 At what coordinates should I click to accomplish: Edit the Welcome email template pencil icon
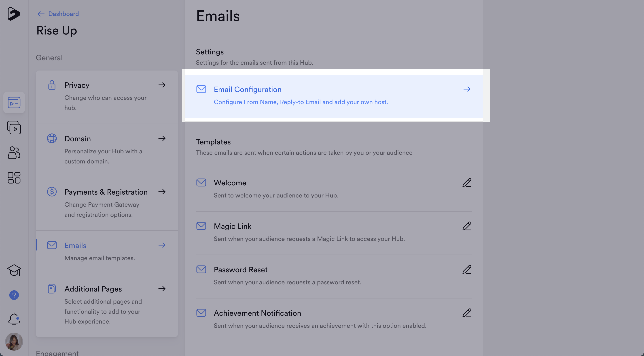tap(466, 183)
